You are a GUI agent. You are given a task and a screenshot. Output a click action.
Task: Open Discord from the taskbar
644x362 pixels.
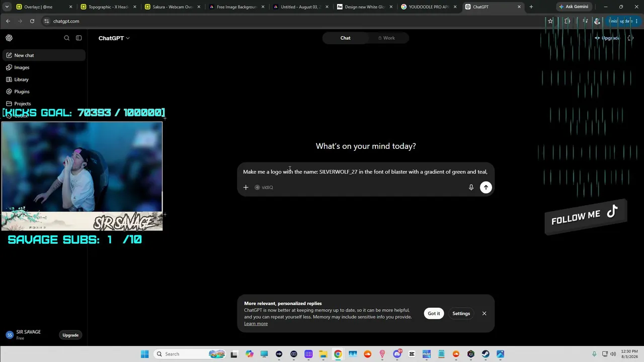point(397,354)
